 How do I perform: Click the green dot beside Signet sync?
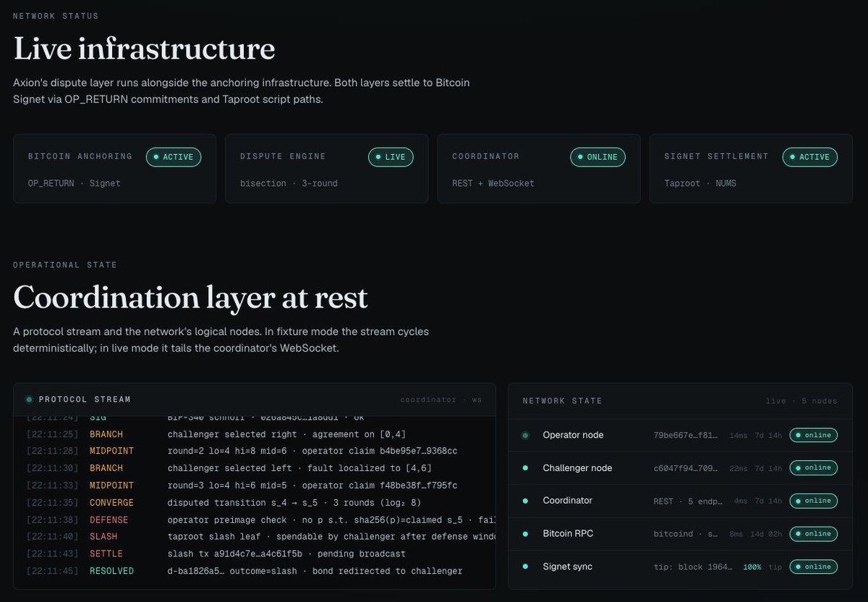point(525,567)
